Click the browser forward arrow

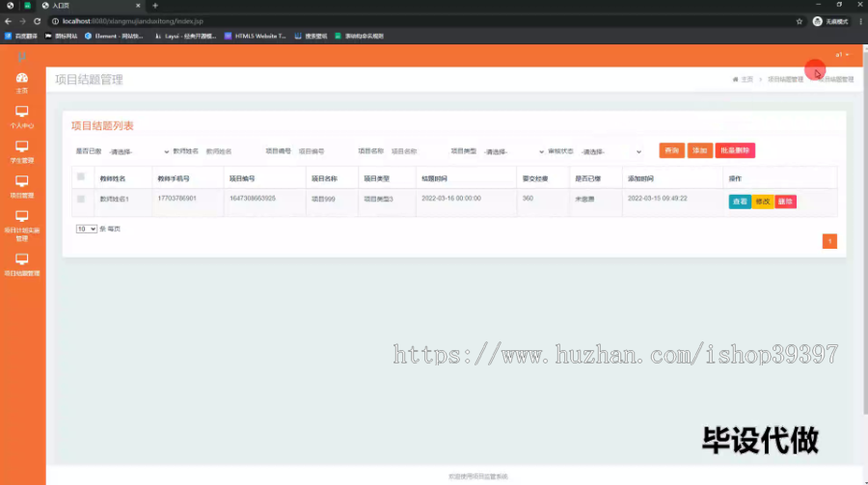pos(22,21)
